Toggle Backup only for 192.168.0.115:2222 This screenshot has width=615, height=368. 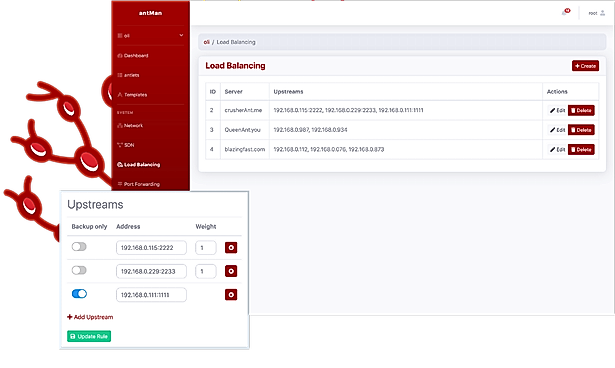[x=79, y=246]
